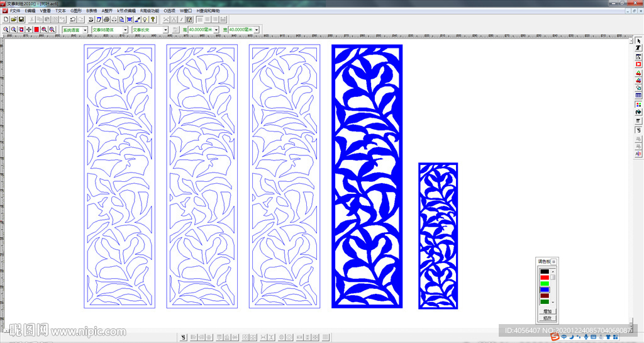This screenshot has height=343, width=644.
Task: Select the red rectangle tool
Action: coord(638,64)
